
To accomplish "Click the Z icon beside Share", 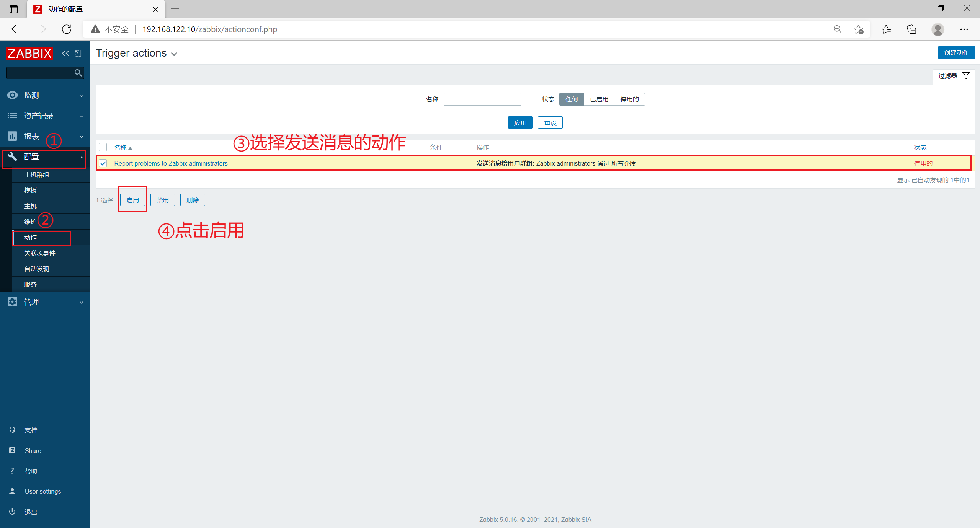I will click(12, 450).
